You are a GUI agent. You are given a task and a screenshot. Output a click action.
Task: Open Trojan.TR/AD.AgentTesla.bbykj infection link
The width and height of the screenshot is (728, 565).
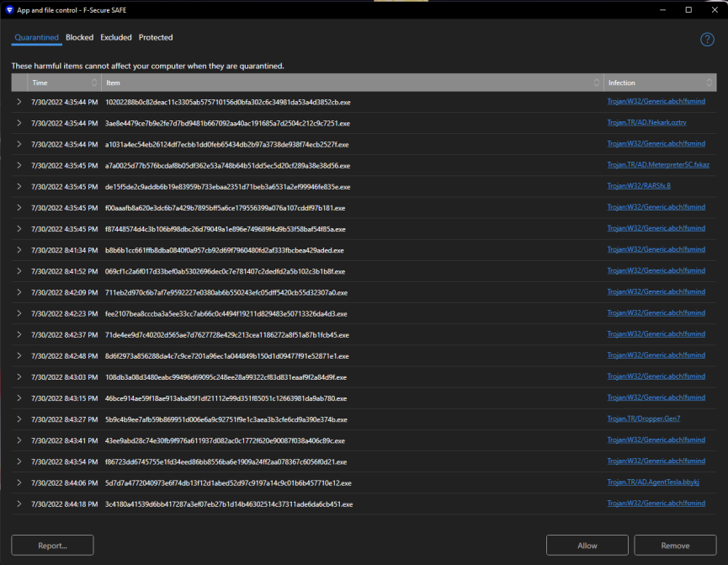pyautogui.click(x=653, y=482)
